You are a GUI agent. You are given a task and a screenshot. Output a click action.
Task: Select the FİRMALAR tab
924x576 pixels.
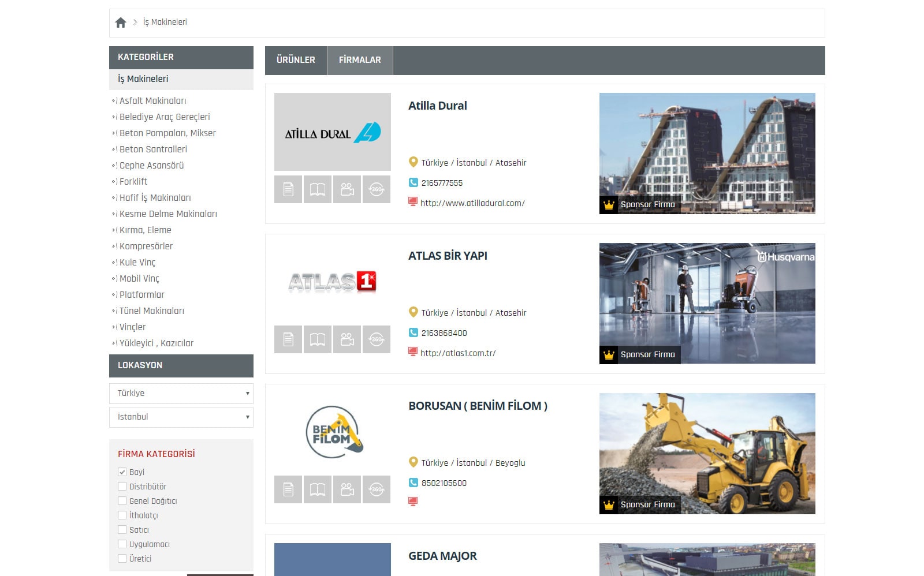coord(360,60)
